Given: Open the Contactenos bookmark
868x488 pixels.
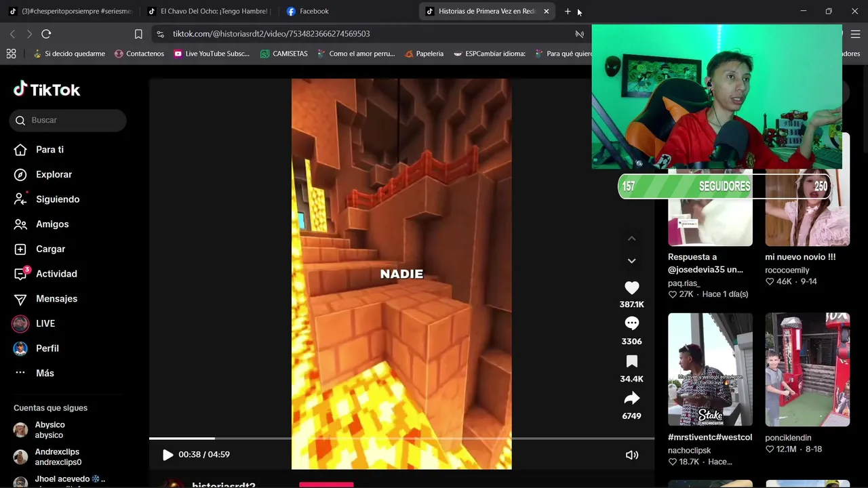Looking at the screenshot, I should point(139,54).
